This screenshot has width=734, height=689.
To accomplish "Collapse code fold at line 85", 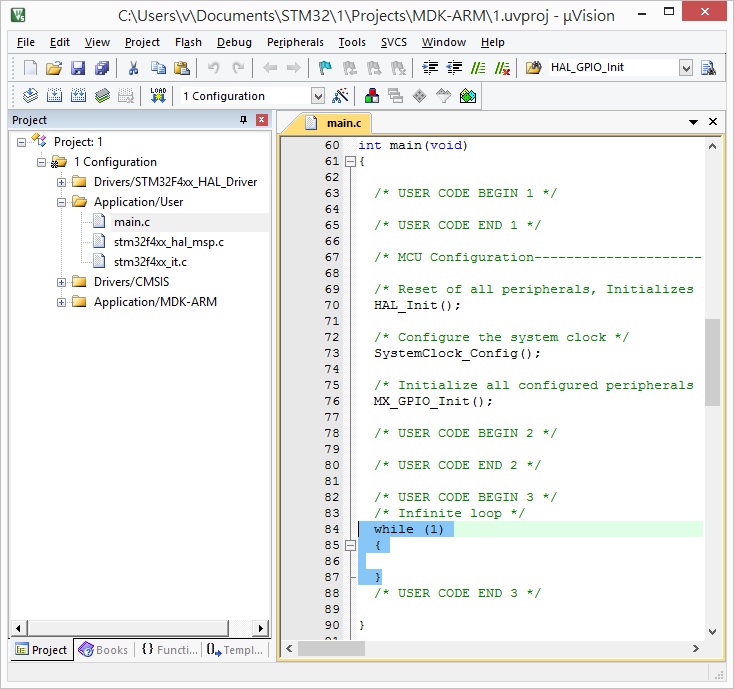I will coord(350,545).
